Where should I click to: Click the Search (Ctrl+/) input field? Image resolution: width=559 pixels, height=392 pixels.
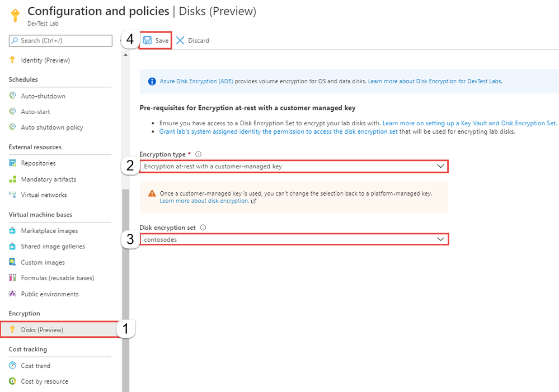coord(60,41)
